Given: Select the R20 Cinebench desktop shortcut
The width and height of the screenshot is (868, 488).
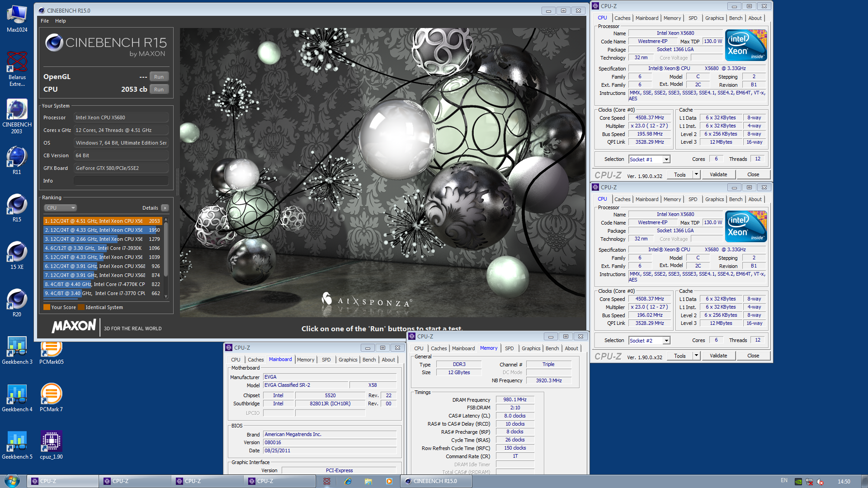Looking at the screenshot, I should coord(17,303).
